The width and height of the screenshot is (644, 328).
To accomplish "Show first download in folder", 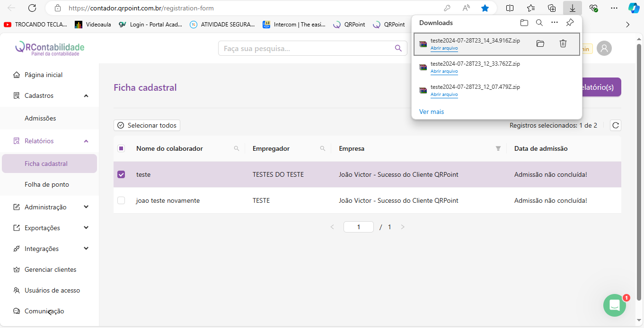I will click(540, 43).
